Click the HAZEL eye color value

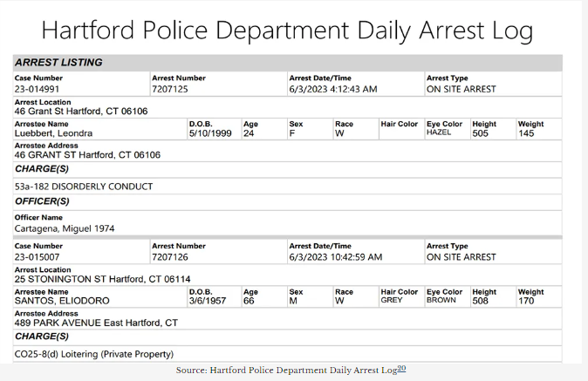point(439,133)
